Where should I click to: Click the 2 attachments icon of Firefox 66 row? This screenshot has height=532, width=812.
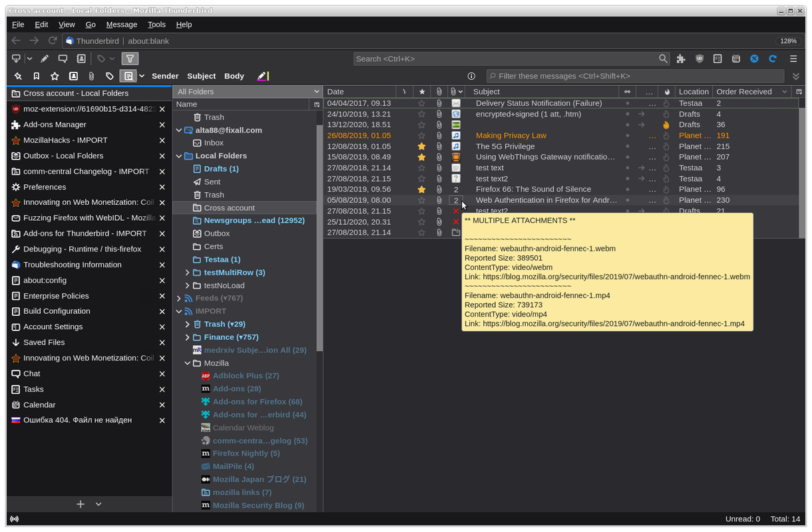coord(456,190)
